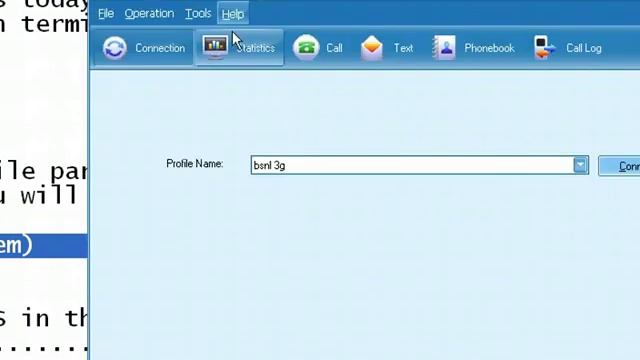Click the Phonebook contact notebook icon
This screenshot has width=640, height=360.
[x=444, y=48]
